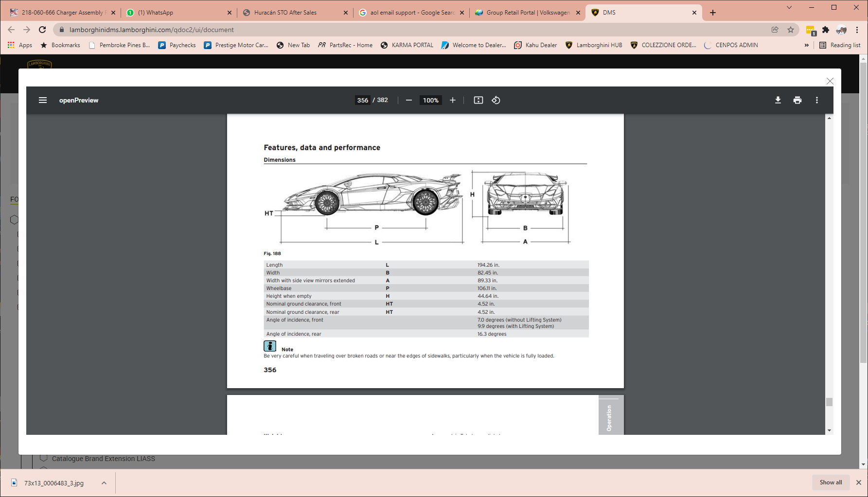Switch to the Huracán STO After Sales tab
The height and width of the screenshot is (497, 868).
coord(285,13)
